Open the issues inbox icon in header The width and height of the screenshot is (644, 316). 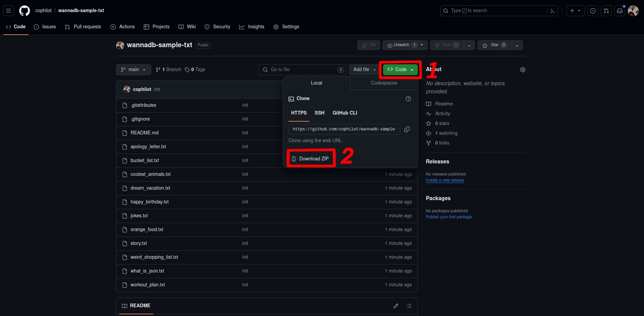593,11
